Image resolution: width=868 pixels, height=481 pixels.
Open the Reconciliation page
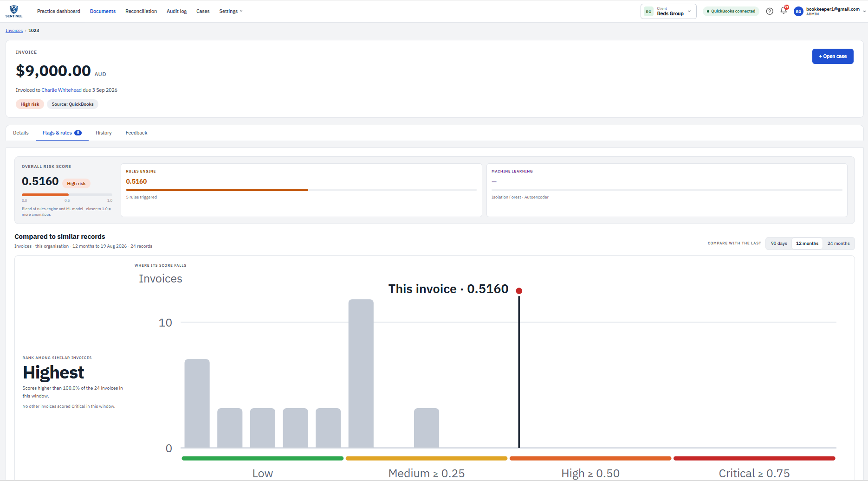(x=141, y=11)
